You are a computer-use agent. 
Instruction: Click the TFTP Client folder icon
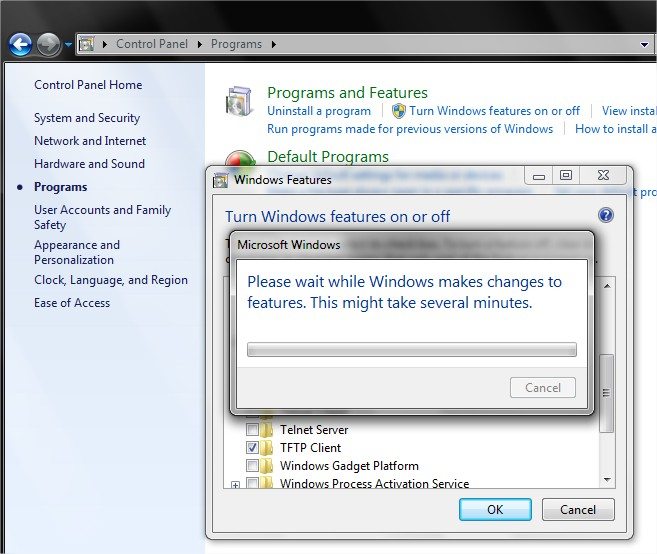266,448
